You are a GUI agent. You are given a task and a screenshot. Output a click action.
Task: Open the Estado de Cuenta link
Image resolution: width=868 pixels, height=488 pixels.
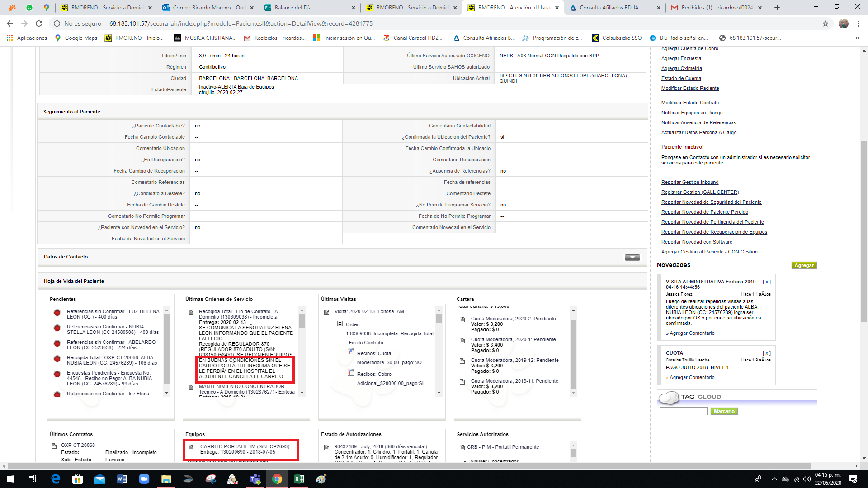click(x=681, y=78)
